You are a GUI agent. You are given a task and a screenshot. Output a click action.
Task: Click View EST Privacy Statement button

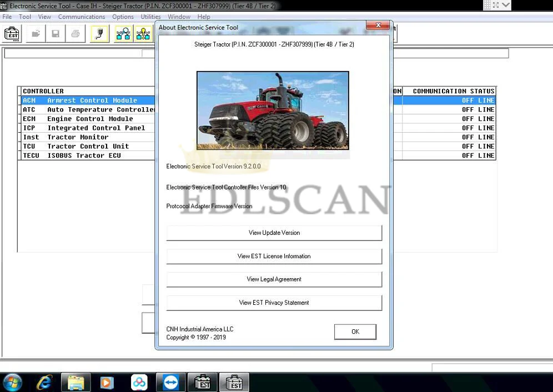(x=274, y=303)
